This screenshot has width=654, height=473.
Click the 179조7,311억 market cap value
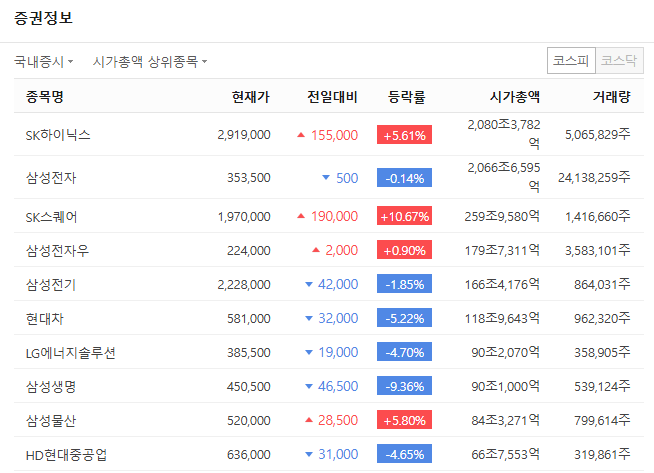tap(502, 250)
